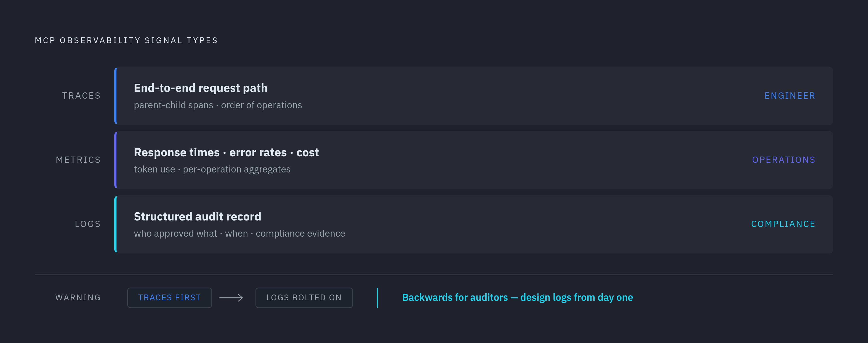Select the TRACES row label

click(81, 96)
